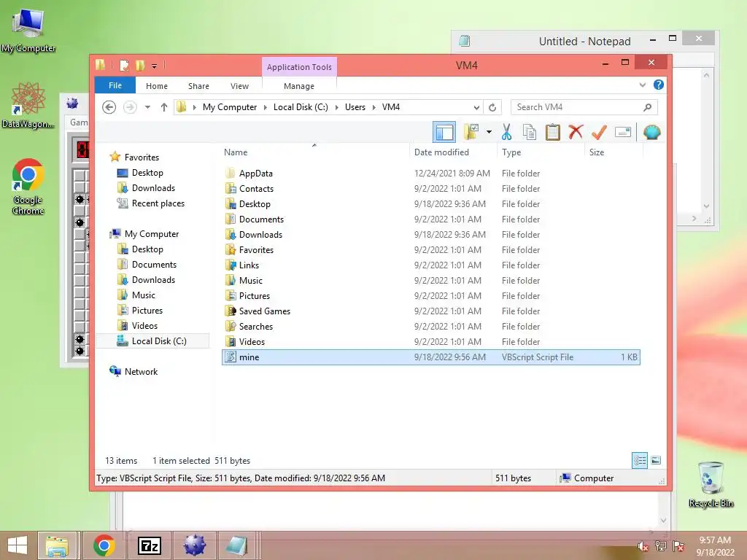Click the help question mark icon
747x560 pixels.
pos(659,85)
